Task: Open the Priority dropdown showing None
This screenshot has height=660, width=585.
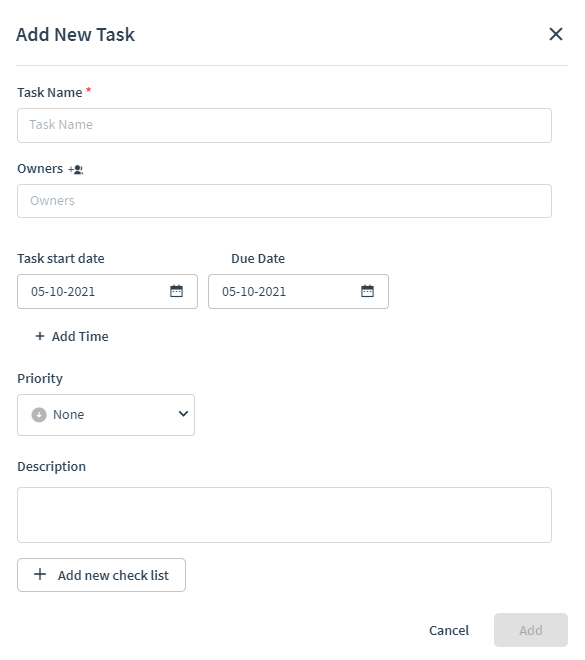Action: click(x=106, y=415)
